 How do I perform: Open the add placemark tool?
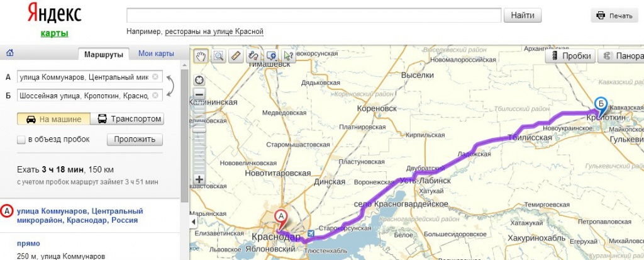[271, 56]
